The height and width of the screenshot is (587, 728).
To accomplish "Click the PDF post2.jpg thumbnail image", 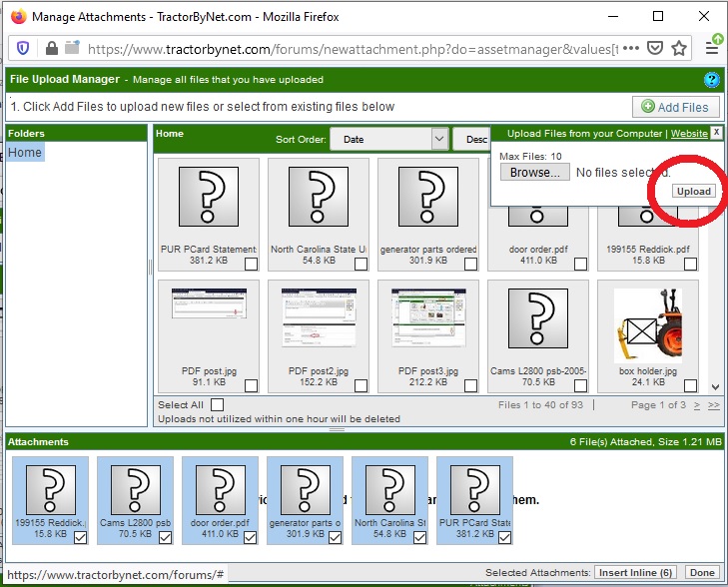I will pos(318,317).
